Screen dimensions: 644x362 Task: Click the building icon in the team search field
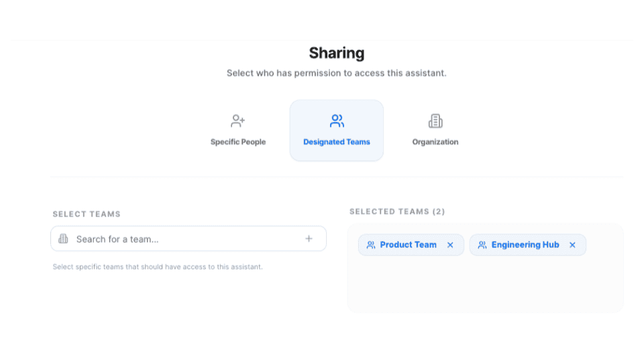pos(64,239)
